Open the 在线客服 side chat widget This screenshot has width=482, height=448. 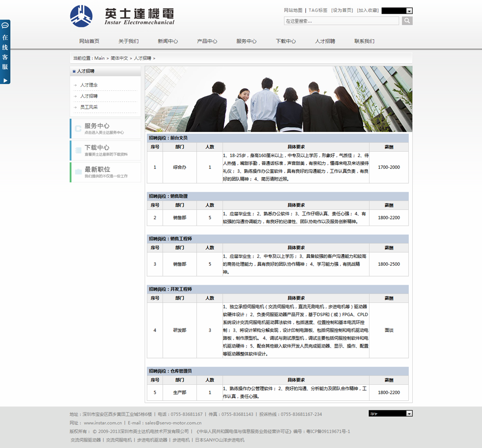[5, 52]
